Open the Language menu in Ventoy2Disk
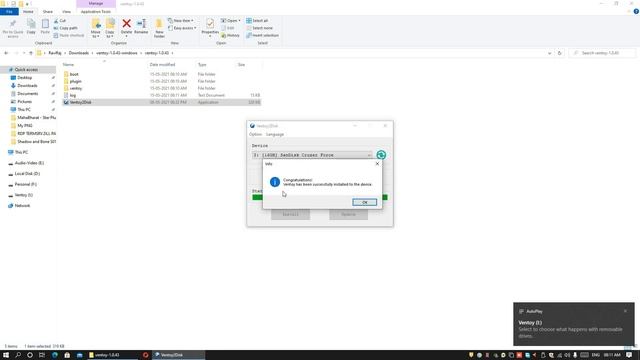The height and width of the screenshot is (360, 640). (x=275, y=134)
